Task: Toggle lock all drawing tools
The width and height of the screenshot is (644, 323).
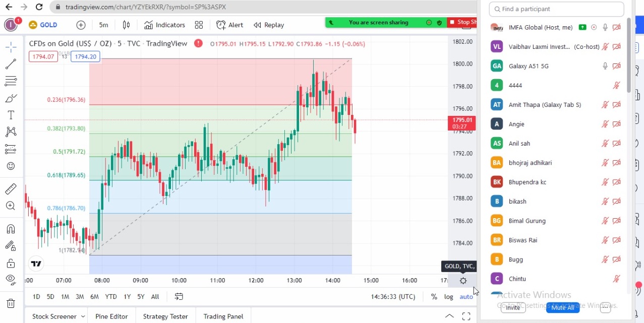Action: (11, 263)
